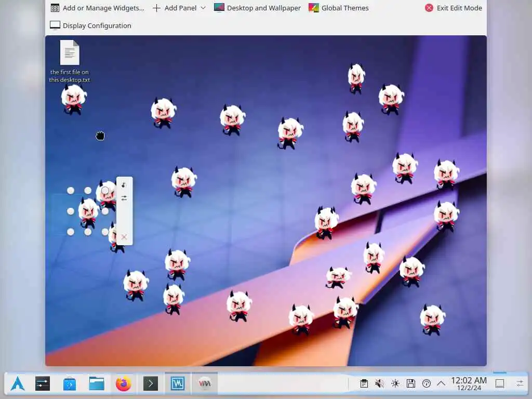Click the muted audio volume icon

[380, 384]
